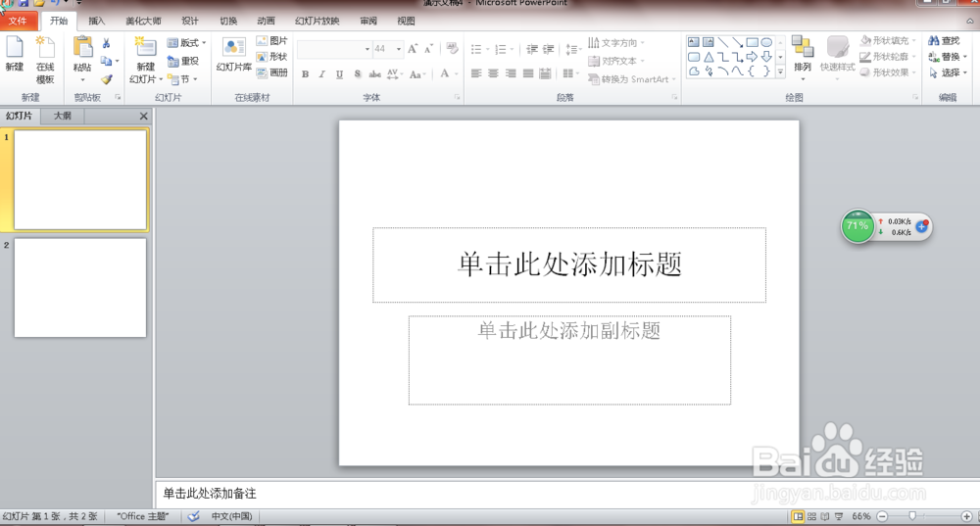Click 形状 online shape material

click(271, 57)
